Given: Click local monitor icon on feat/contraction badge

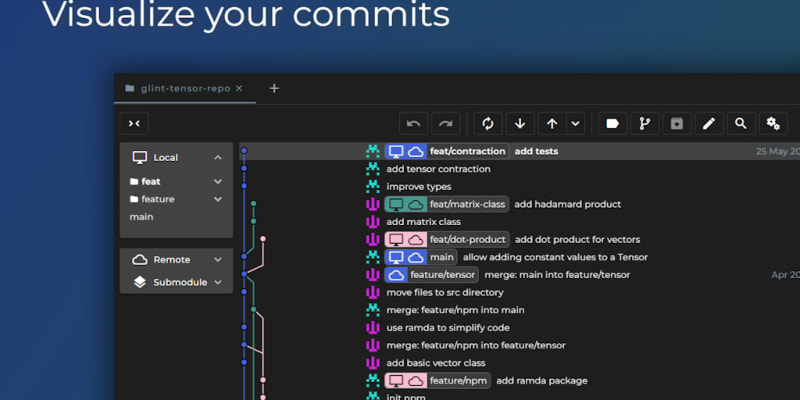Looking at the screenshot, I should pyautogui.click(x=396, y=152).
